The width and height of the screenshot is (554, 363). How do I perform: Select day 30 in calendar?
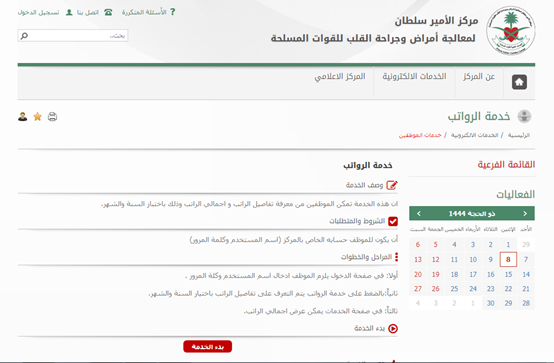490,303
